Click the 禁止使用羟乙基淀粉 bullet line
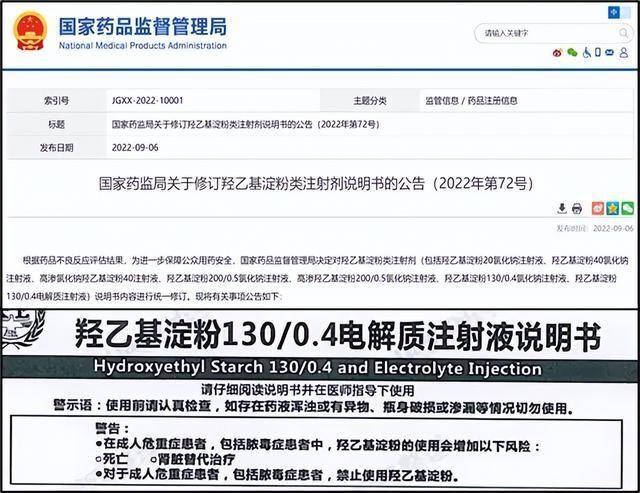This screenshot has height=493, width=640. click(x=277, y=475)
